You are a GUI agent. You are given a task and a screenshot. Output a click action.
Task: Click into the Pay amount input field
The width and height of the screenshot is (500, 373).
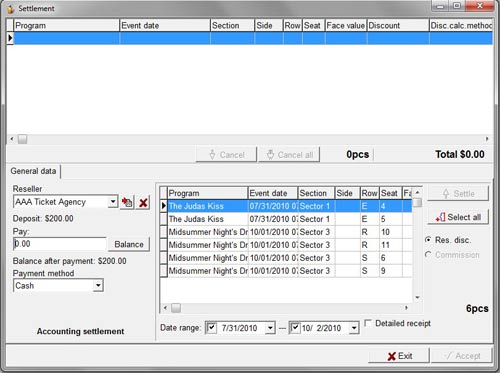(60, 244)
